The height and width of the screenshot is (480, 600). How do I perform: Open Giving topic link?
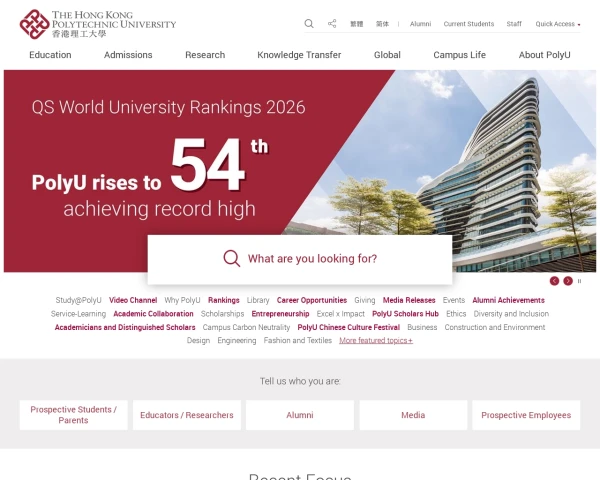(365, 300)
